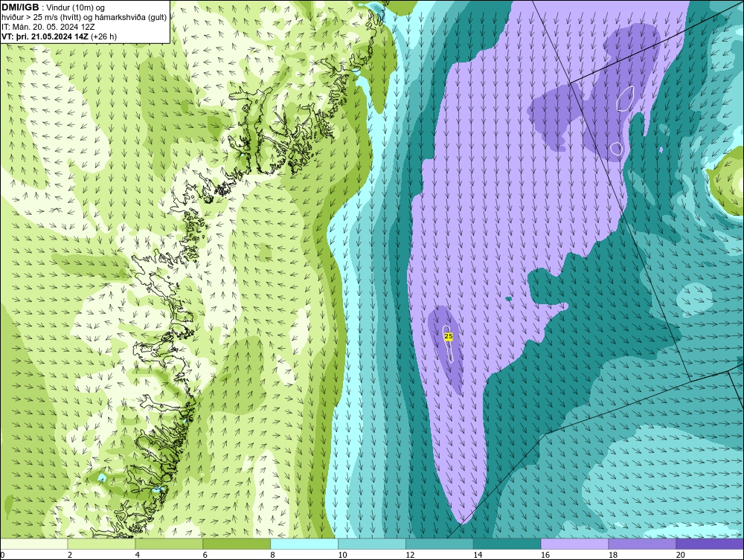Click the legend value 16
Viewport: 744px width, 560px height.
(x=545, y=555)
